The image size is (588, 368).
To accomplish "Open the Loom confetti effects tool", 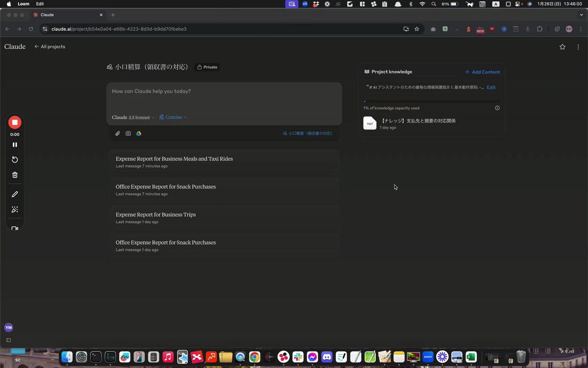I will tap(15, 210).
